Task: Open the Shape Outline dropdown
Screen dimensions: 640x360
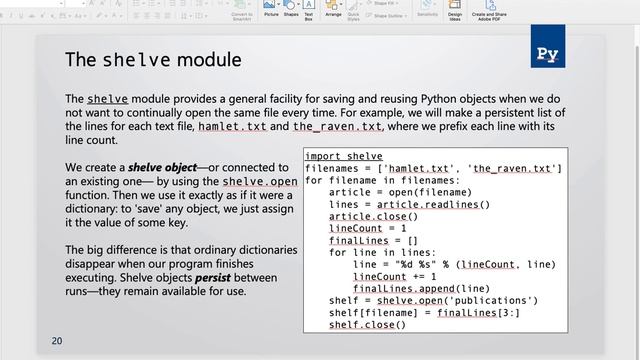Action: [x=387, y=16]
